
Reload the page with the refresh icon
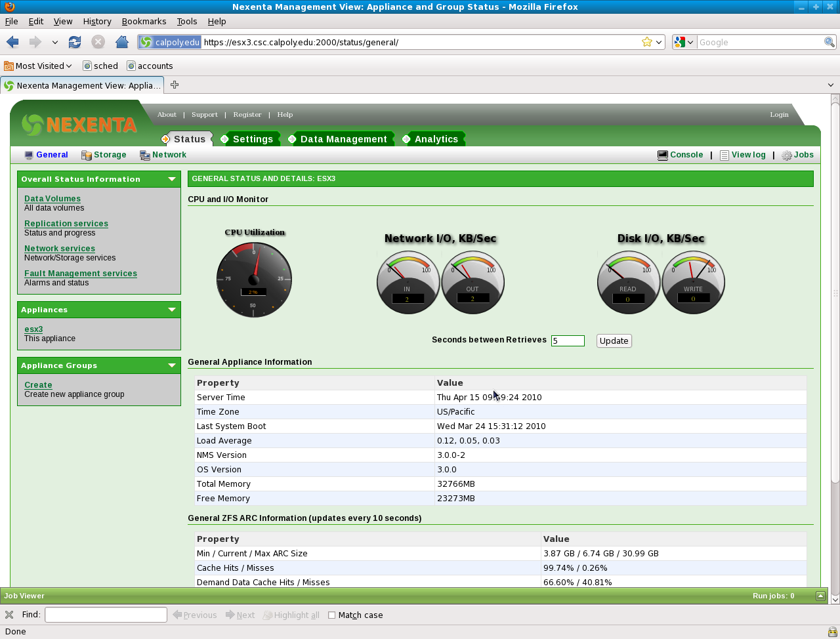click(75, 42)
